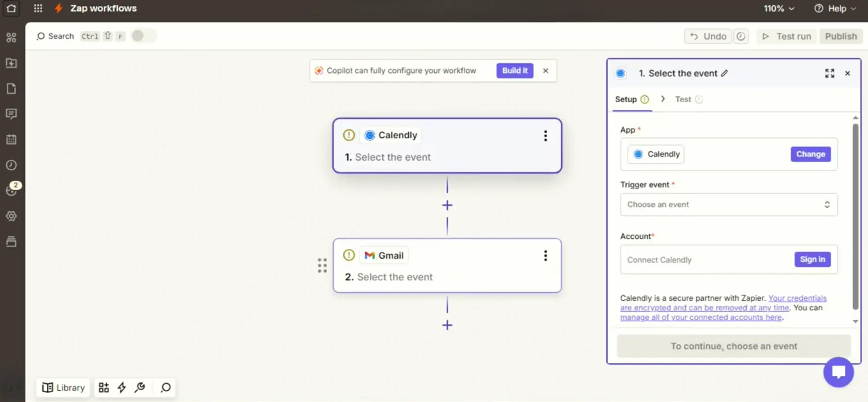
Task: Click the Build it button
Action: (515, 70)
